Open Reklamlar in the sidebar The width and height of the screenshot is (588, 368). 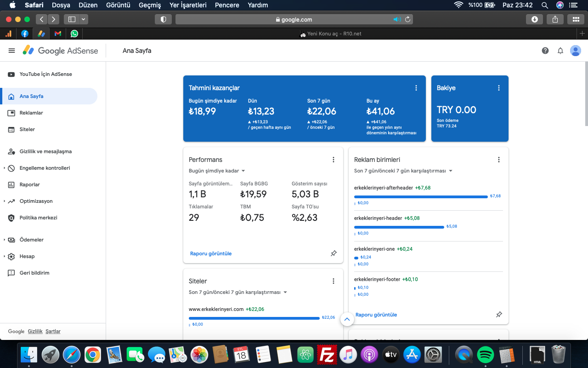pyautogui.click(x=49, y=113)
